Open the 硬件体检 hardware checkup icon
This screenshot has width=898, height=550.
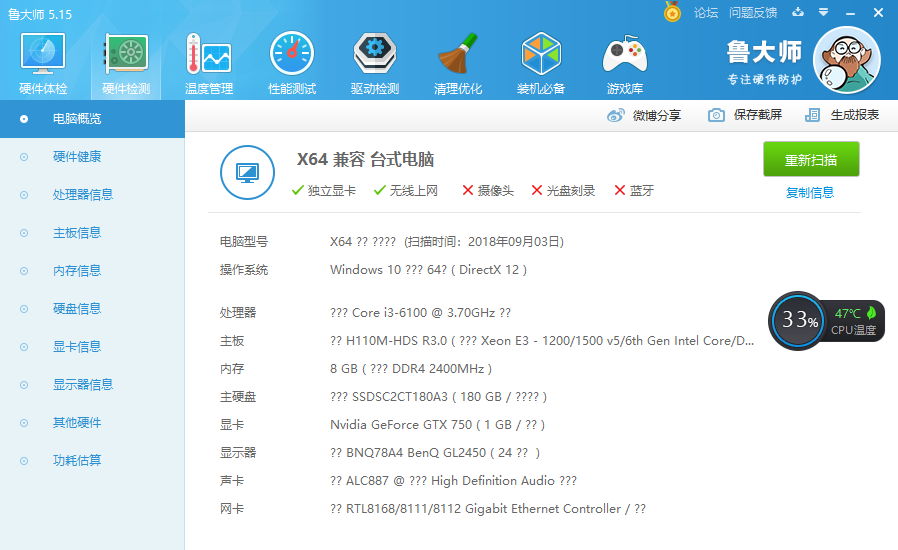(x=43, y=64)
